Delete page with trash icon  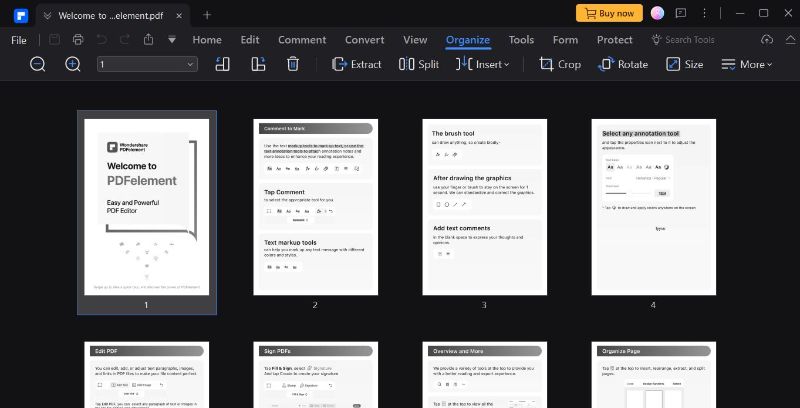click(x=293, y=64)
